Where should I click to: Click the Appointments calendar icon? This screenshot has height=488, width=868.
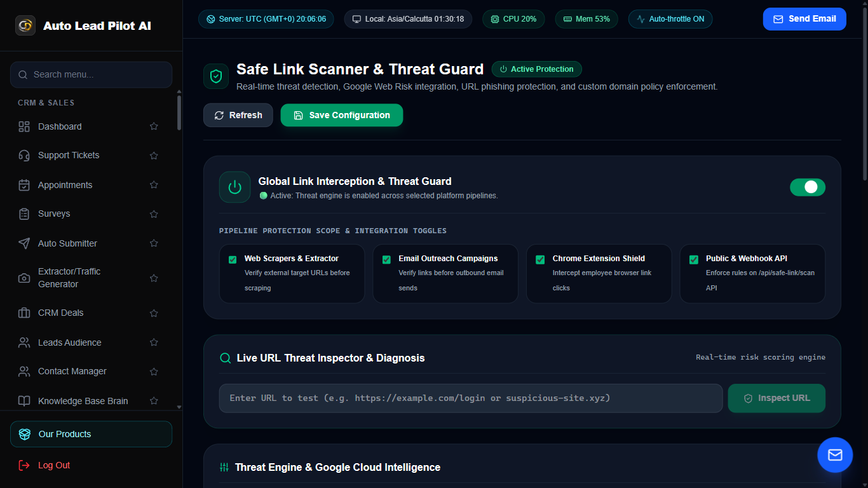pos(24,185)
